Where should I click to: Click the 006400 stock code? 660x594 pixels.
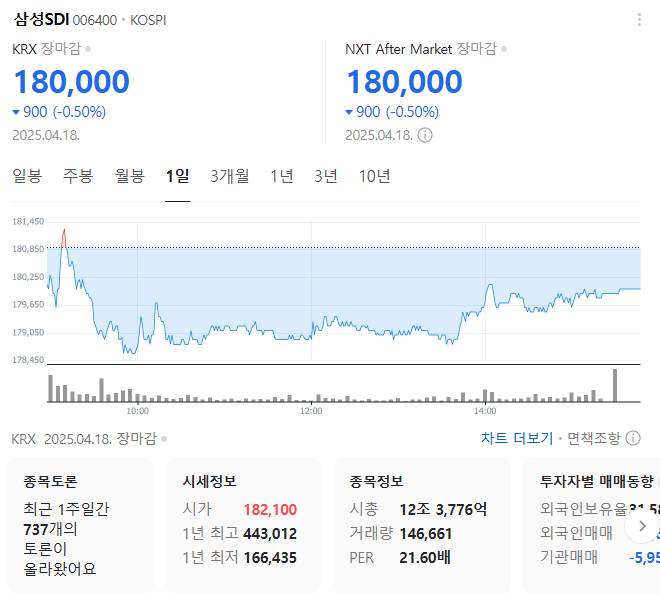95,20
